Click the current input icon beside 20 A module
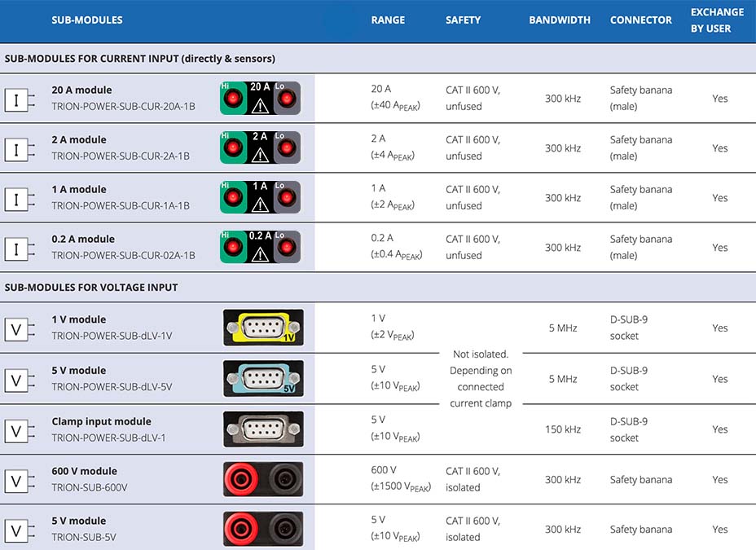 pyautogui.click(x=18, y=99)
